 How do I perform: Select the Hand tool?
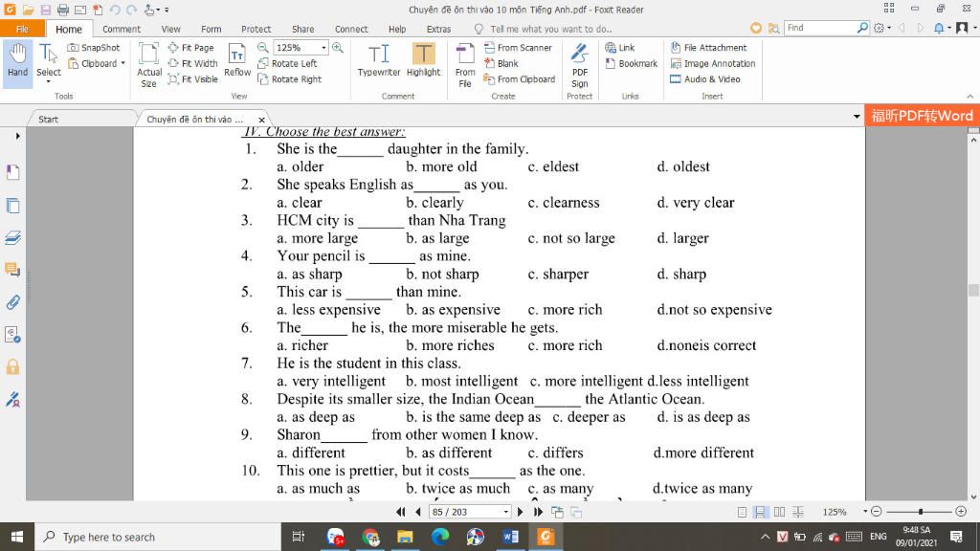[x=17, y=60]
